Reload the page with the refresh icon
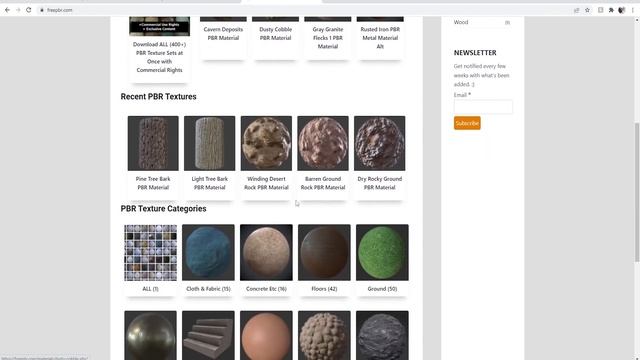The image size is (640, 360). (29, 10)
